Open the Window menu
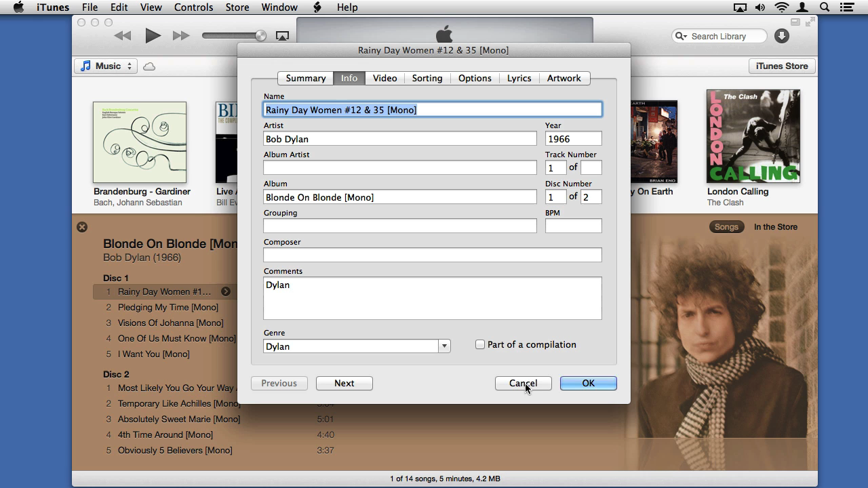Viewport: 868px width, 488px height. (x=279, y=7)
